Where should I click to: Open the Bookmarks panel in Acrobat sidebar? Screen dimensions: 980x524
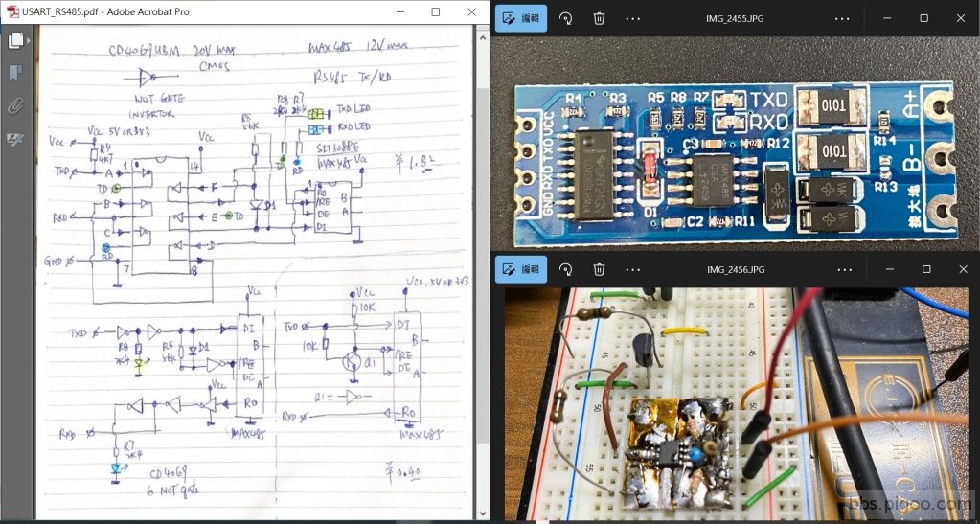tap(15, 74)
